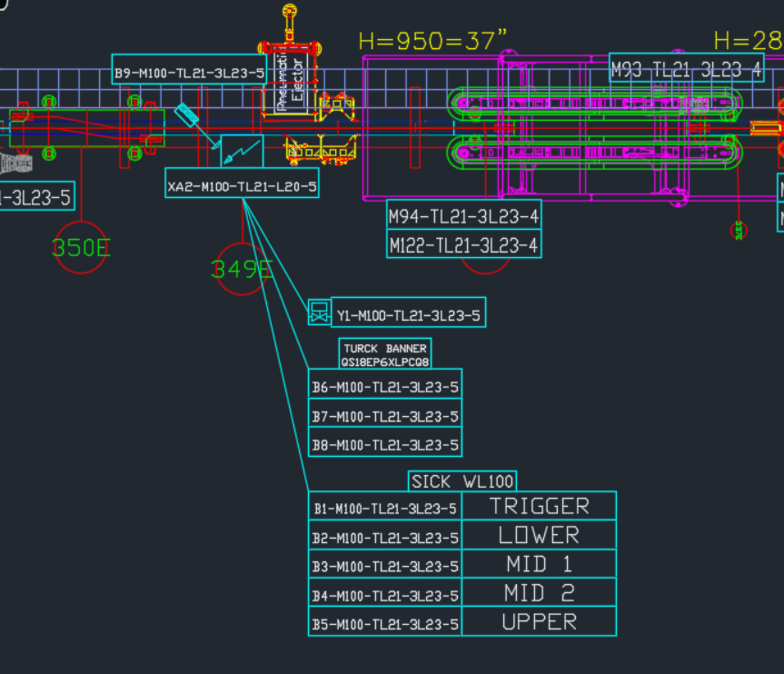Click the valve symbol beside Y1-M100 label
The width and height of the screenshot is (784, 674).
pyautogui.click(x=319, y=312)
